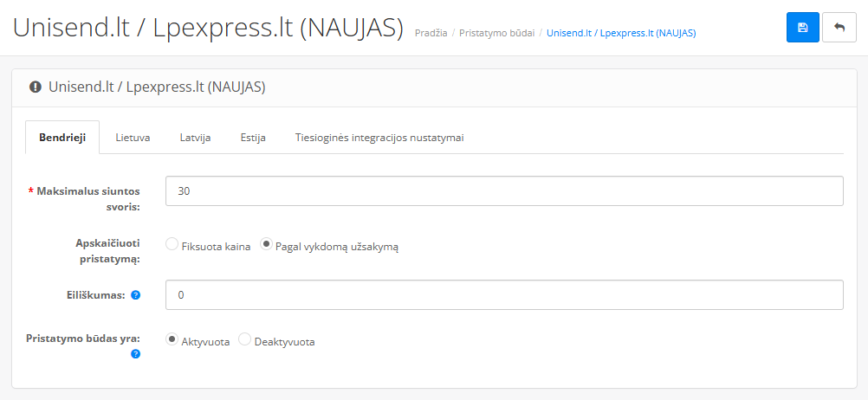Go to Pradžia breadcrumb link

tap(431, 33)
